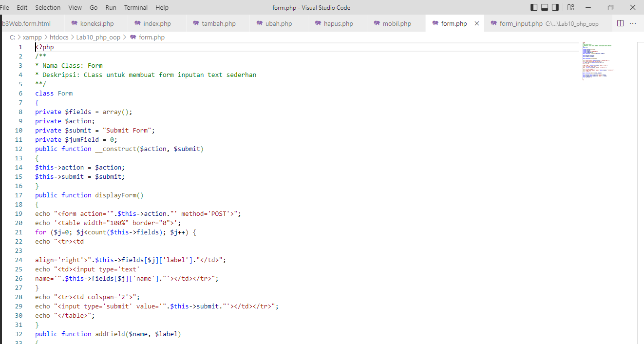
Task: Close the form.php tab with its X
Action: click(476, 23)
